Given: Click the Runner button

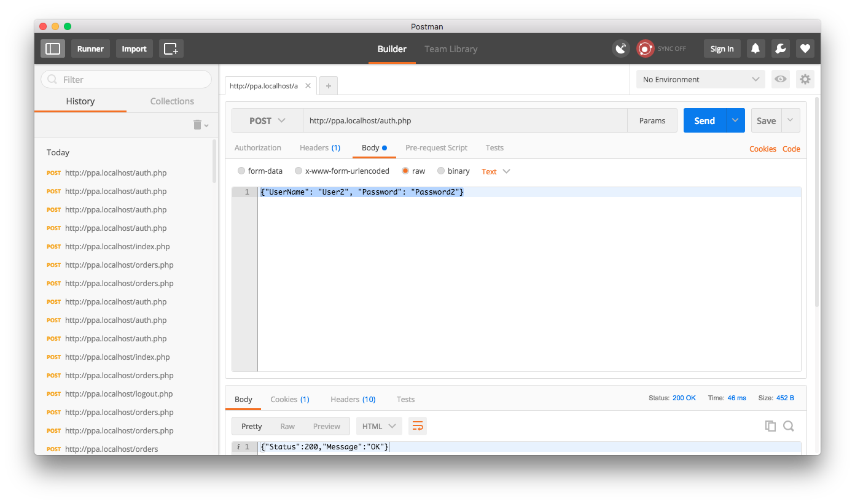Looking at the screenshot, I should pos(90,48).
